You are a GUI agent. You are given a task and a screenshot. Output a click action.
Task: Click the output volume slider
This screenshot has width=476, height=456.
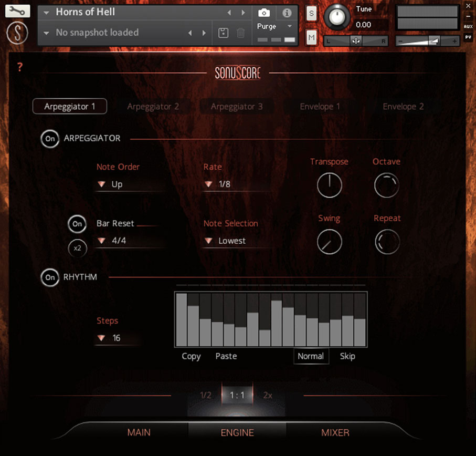(x=427, y=40)
